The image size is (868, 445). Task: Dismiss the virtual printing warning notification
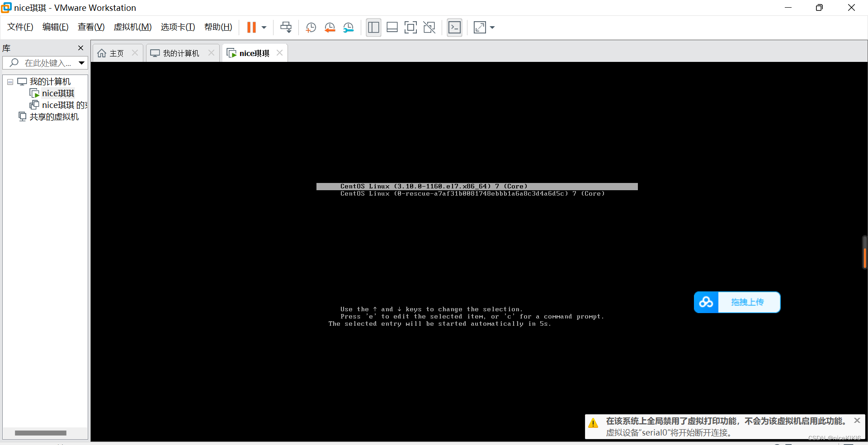(x=857, y=421)
